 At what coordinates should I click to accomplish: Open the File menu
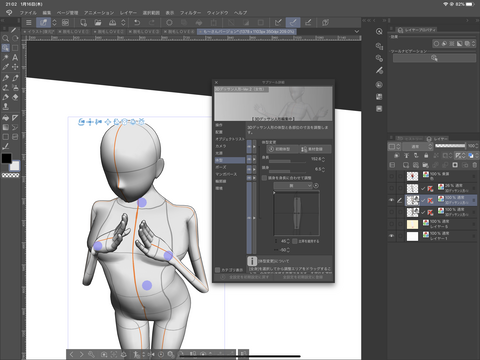[28, 13]
